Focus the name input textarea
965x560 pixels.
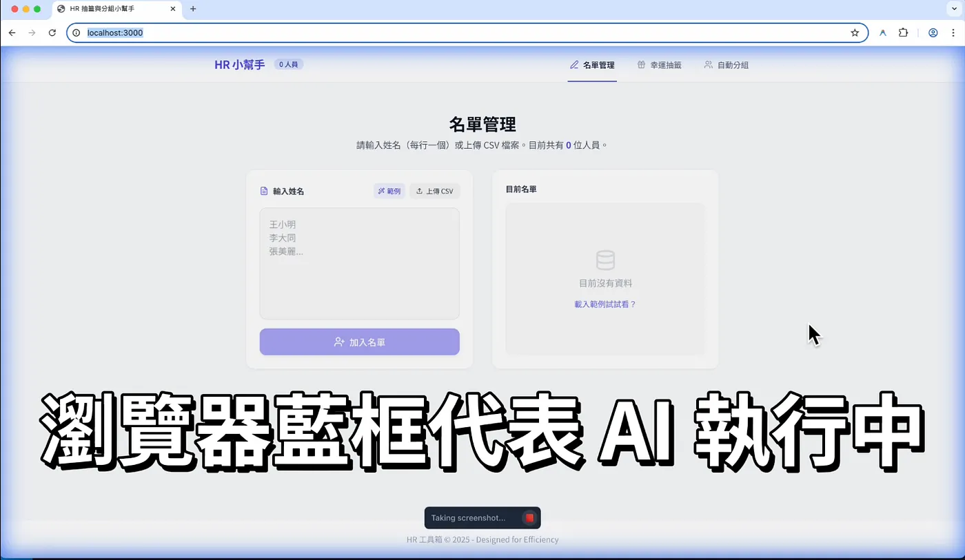(360, 264)
